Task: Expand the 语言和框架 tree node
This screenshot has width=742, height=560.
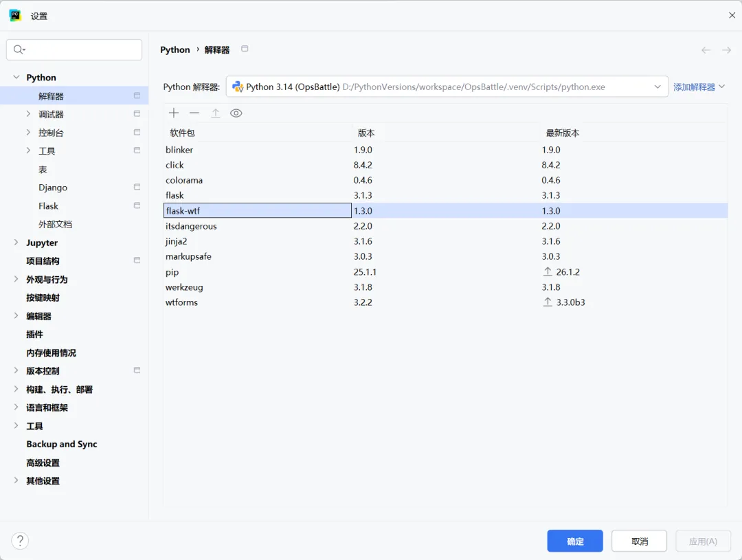Action: [16, 407]
